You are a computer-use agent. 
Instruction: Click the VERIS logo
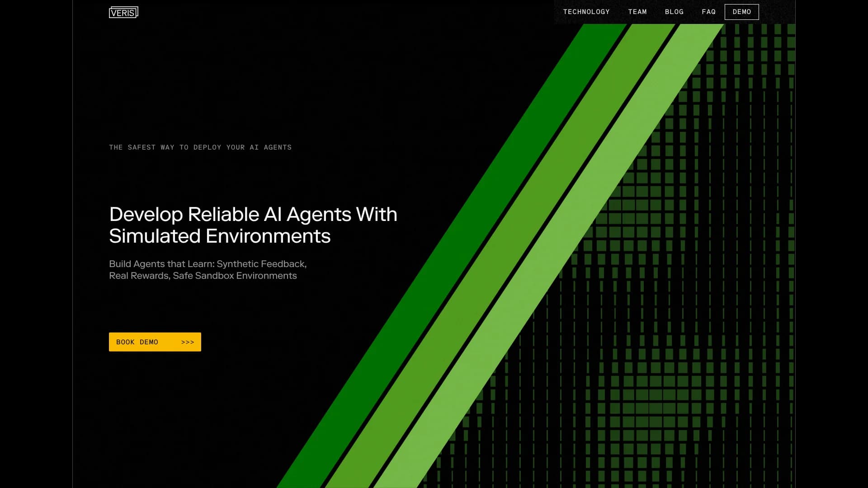coord(123,12)
